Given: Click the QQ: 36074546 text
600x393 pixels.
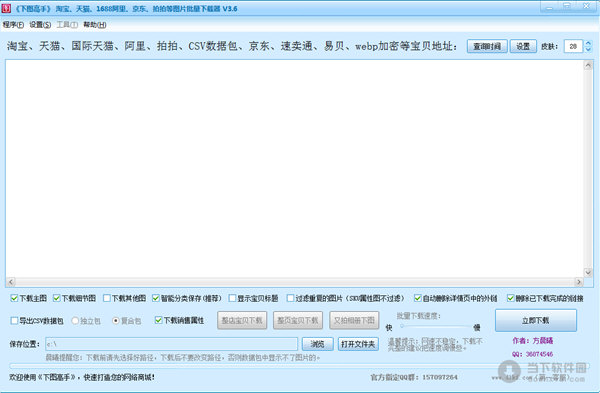Looking at the screenshot, I should coord(532,354).
